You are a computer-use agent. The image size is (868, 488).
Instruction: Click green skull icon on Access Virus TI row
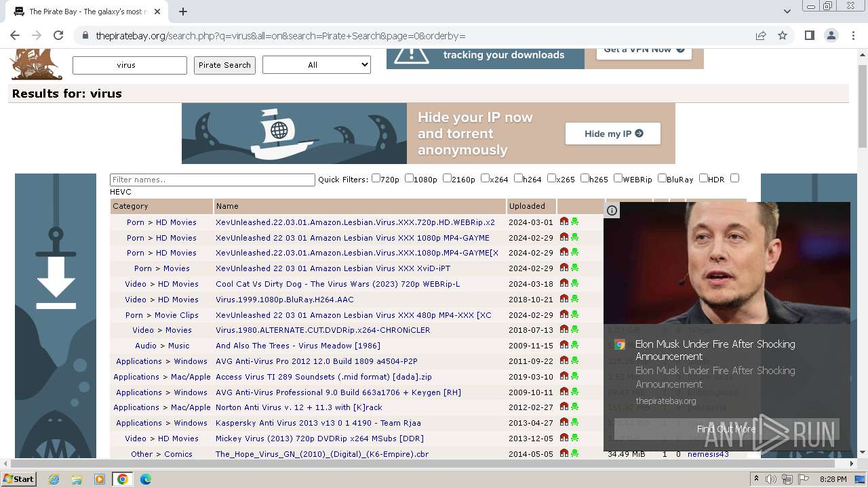click(575, 376)
